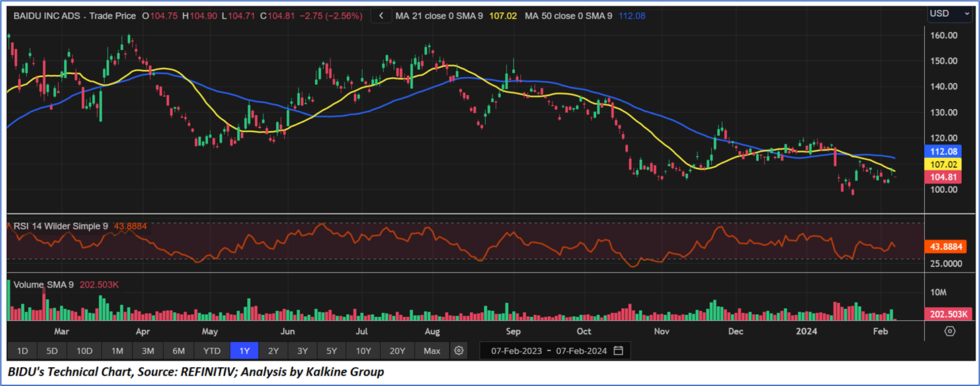Select the 3Y time range
The image size is (980, 386).
(303, 351)
